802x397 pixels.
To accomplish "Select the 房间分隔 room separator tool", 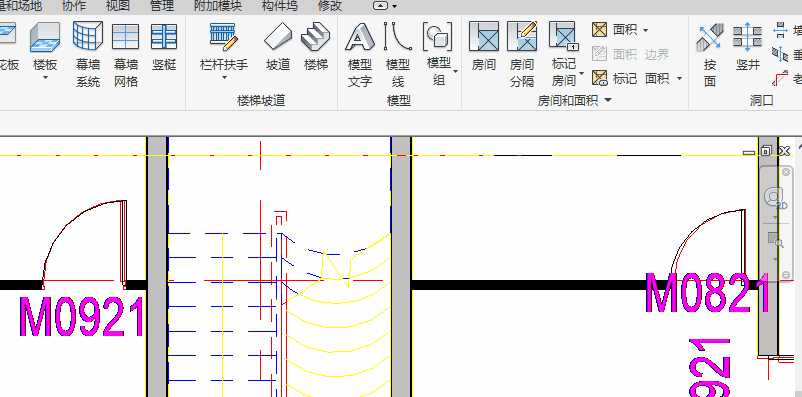I will pos(522,54).
